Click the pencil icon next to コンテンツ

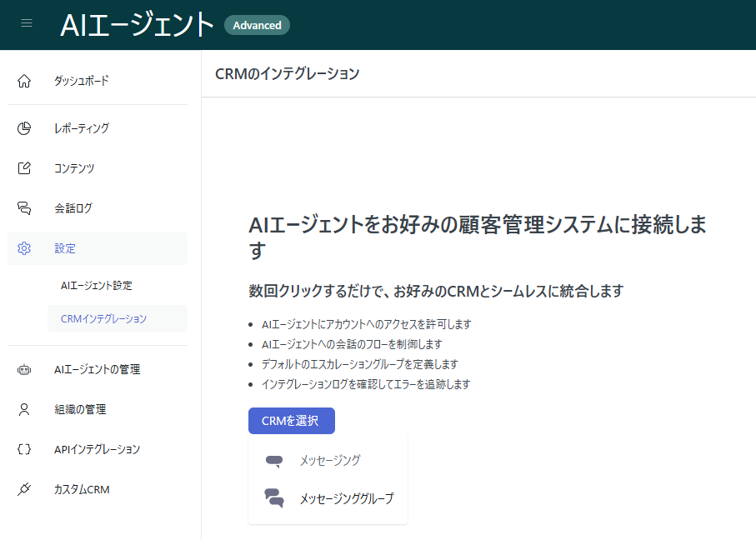point(23,167)
